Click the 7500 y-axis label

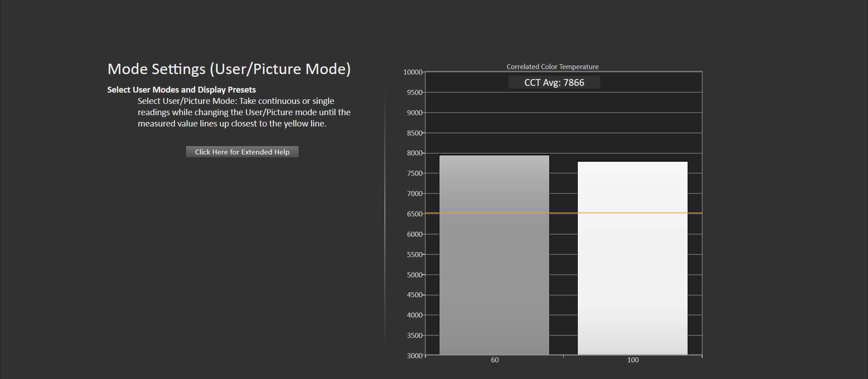click(x=415, y=173)
